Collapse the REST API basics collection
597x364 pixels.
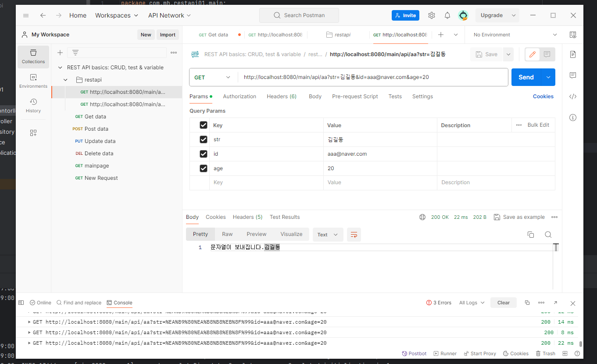[61, 68]
